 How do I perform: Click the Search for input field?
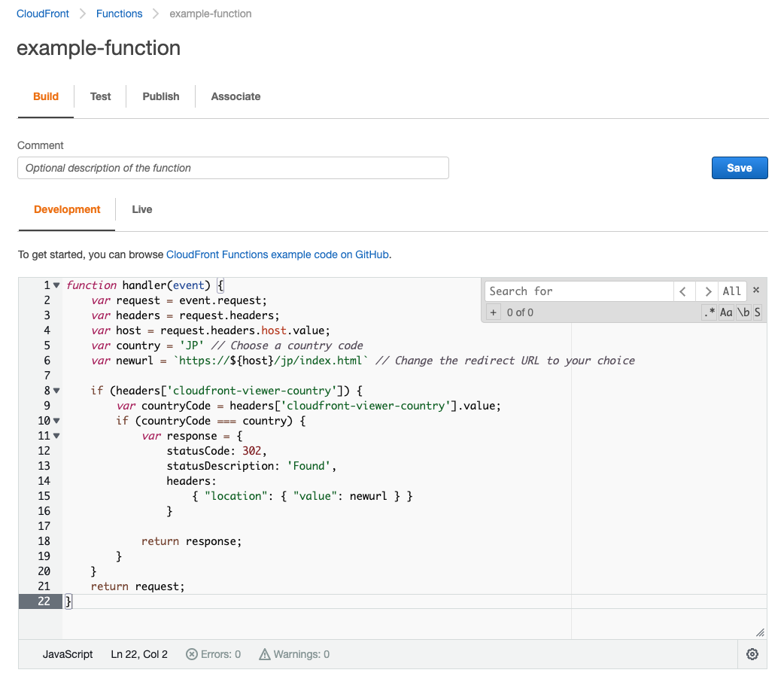pos(579,291)
